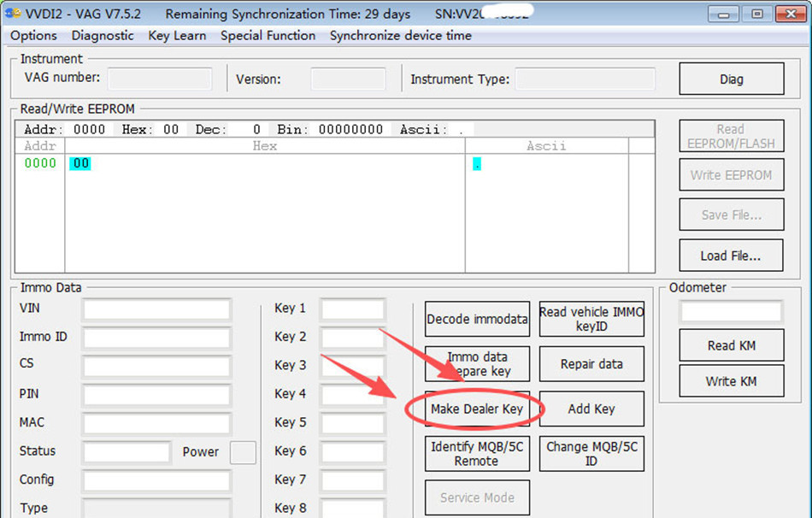Open the Diagnostic menu
The width and height of the screenshot is (812, 518).
103,35
